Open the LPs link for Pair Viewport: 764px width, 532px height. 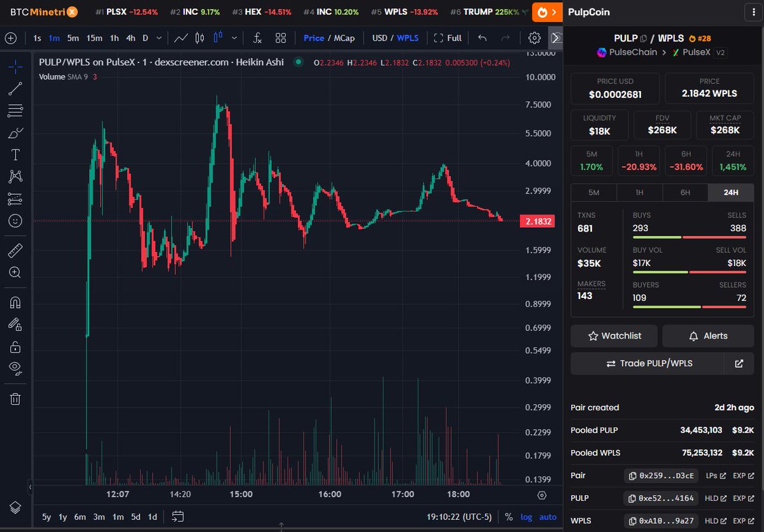coord(716,475)
